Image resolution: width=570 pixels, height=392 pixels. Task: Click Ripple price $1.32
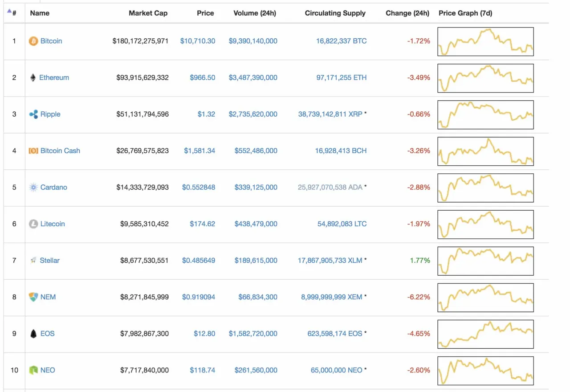[x=207, y=114]
